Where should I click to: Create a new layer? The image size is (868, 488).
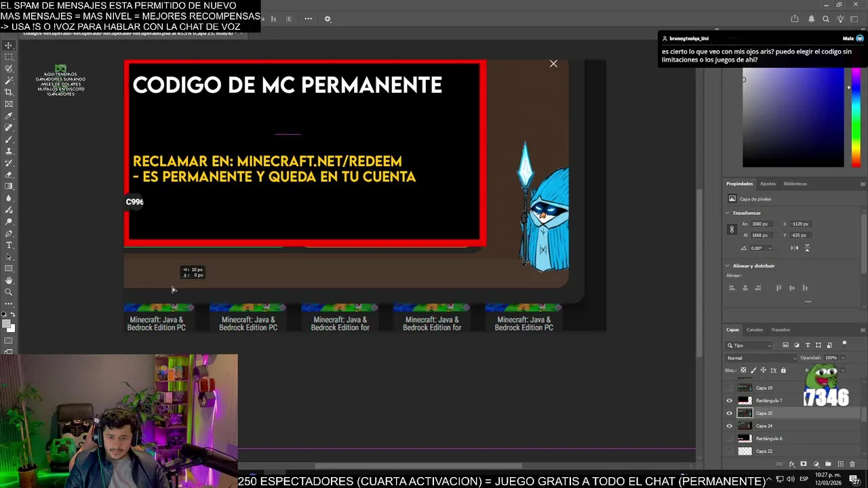[x=841, y=464]
